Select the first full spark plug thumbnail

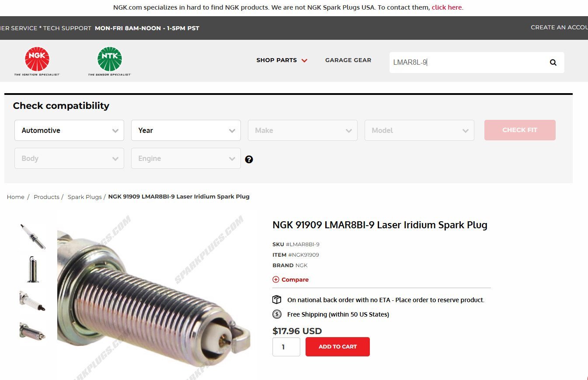pos(32,236)
